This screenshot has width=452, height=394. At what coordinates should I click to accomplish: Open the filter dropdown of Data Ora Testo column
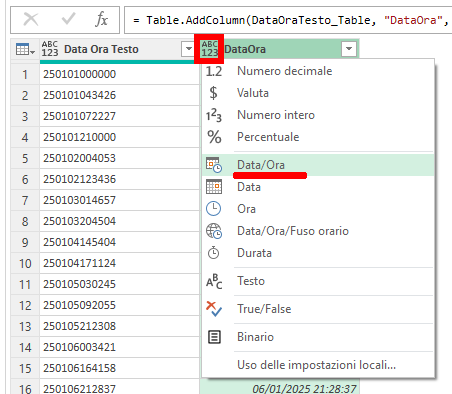tap(188, 49)
